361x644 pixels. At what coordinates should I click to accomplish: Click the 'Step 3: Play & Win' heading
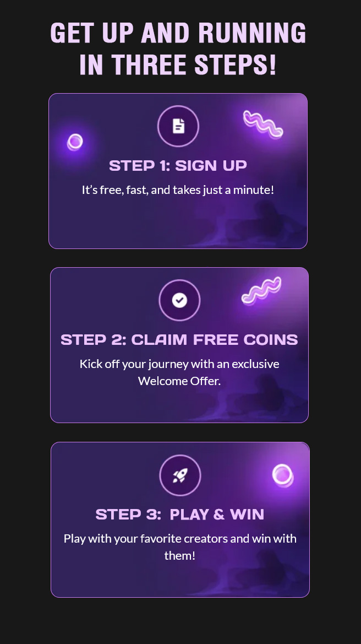click(180, 514)
